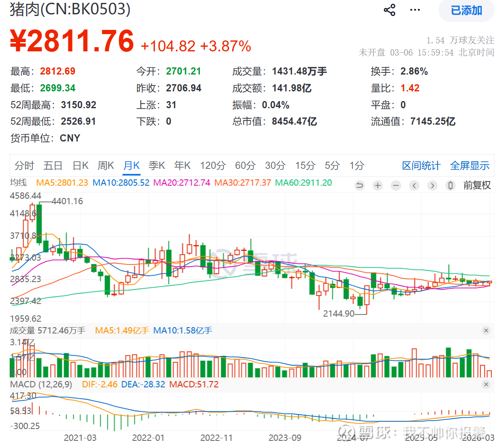Click the 昨收 value 2706.94
The height and width of the screenshot is (448, 500).
[184, 88]
